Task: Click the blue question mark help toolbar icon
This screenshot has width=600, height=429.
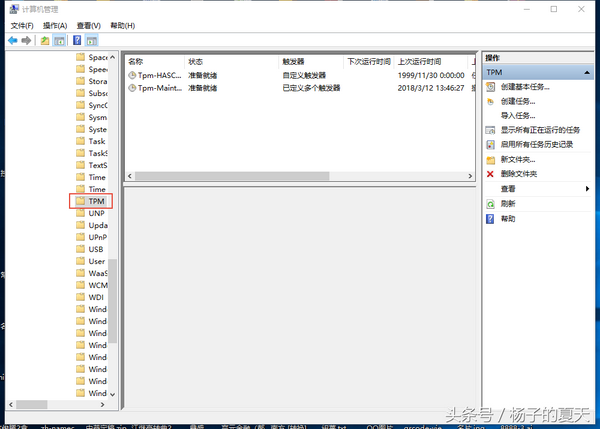Action: pyautogui.click(x=77, y=41)
